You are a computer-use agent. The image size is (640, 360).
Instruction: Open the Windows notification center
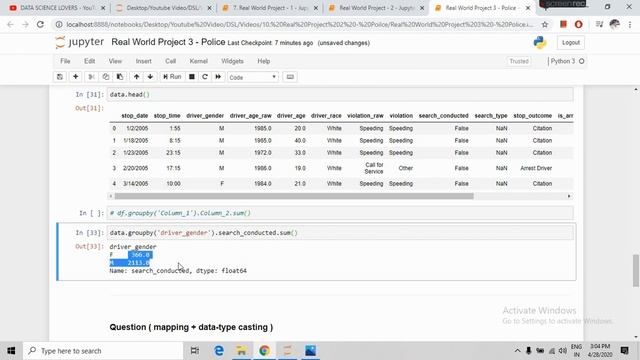[624, 351]
